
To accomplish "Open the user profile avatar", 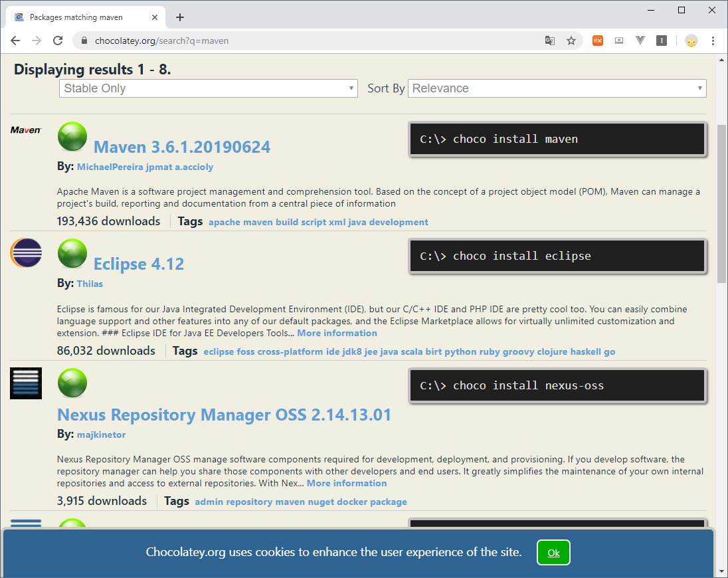I will coord(691,41).
